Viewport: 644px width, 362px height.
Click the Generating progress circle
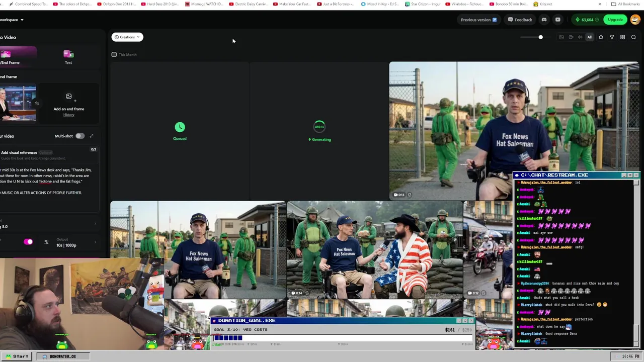[x=319, y=127]
